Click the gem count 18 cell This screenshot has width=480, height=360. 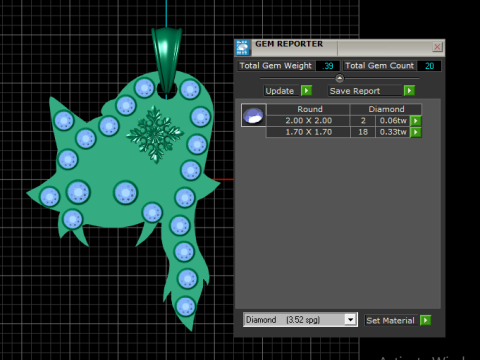[363, 132]
